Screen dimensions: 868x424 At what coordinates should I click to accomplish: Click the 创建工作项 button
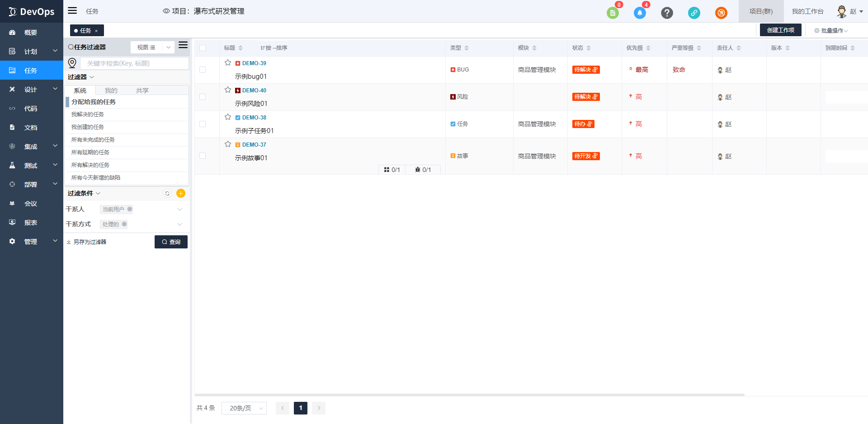[x=780, y=30]
